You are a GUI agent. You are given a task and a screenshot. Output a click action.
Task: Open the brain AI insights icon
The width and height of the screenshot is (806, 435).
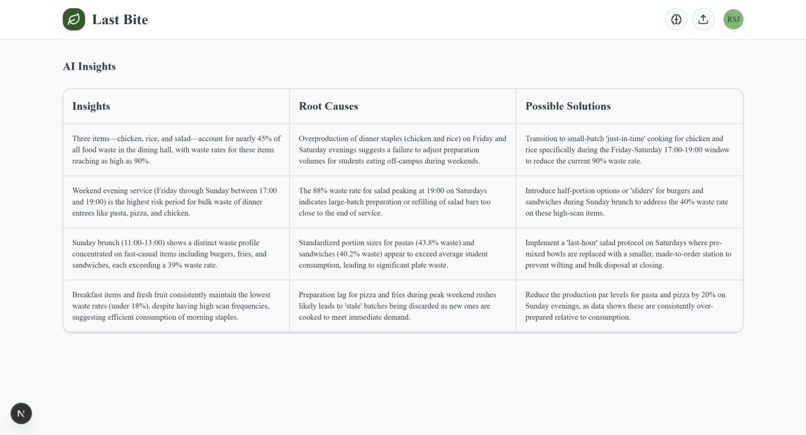click(676, 20)
